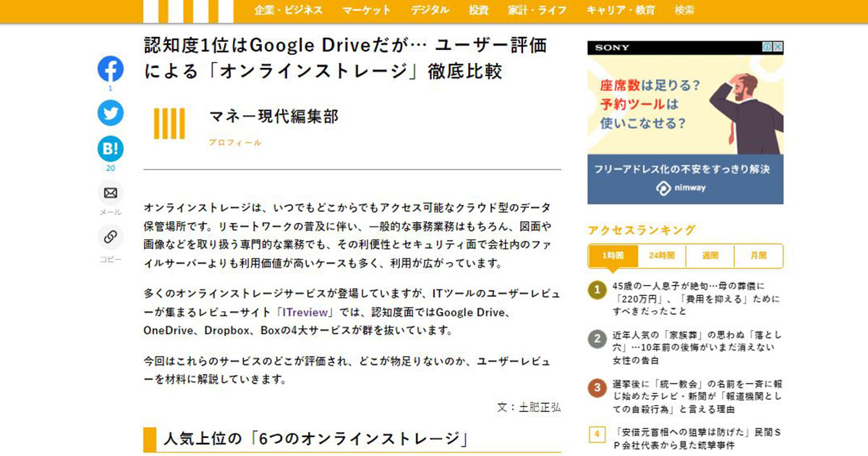Click the SONY label in the ad

[x=612, y=47]
